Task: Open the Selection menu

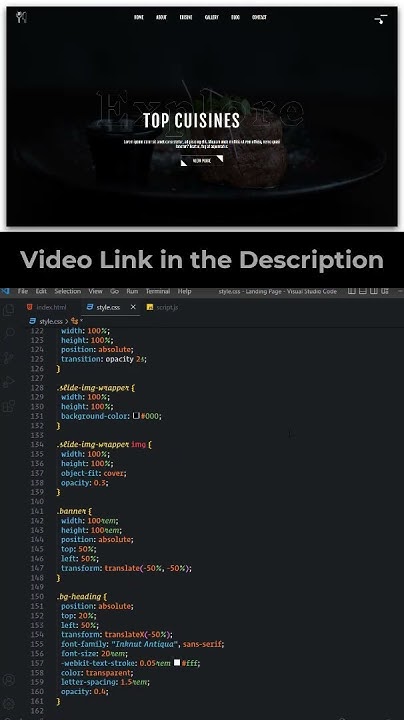Action: [67, 291]
